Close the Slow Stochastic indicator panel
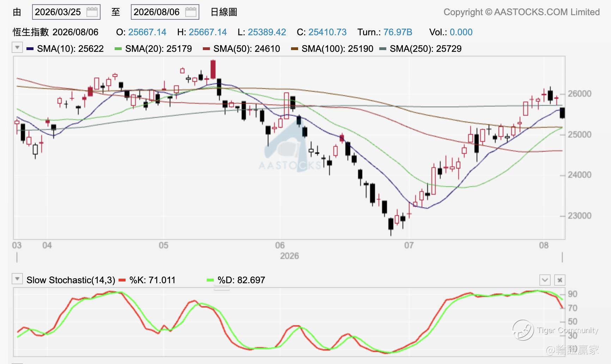The width and height of the screenshot is (611, 364). (x=560, y=280)
